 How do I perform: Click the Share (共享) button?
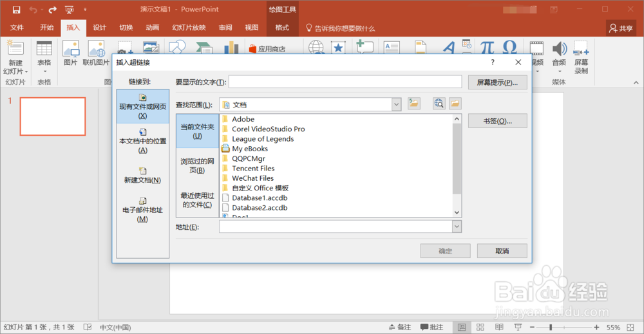click(x=621, y=28)
